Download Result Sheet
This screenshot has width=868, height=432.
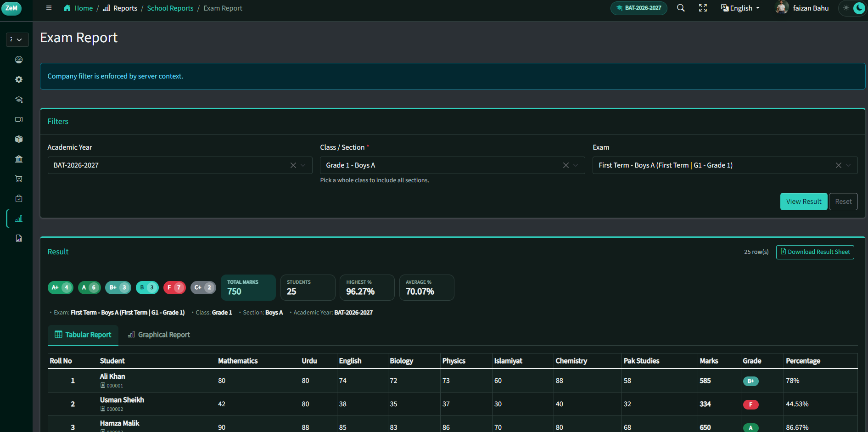pos(815,252)
